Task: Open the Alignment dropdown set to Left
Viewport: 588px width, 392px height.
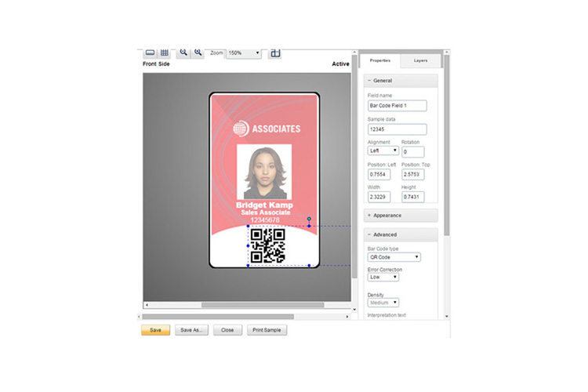Action: (x=383, y=151)
